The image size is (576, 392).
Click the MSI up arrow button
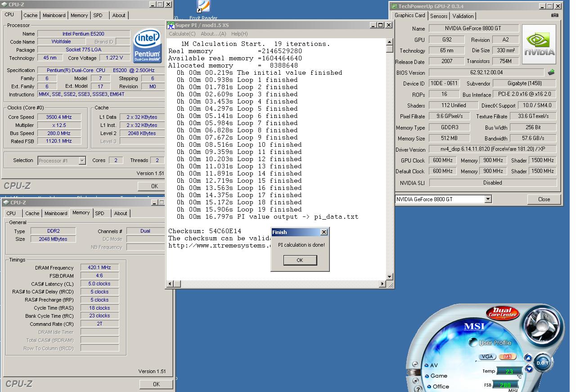coord(528,358)
